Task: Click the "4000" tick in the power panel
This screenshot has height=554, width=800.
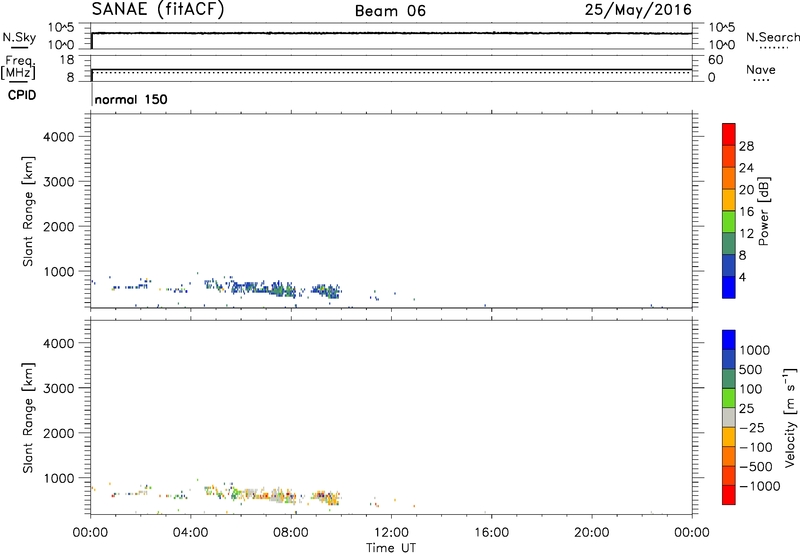Action: tap(59, 137)
